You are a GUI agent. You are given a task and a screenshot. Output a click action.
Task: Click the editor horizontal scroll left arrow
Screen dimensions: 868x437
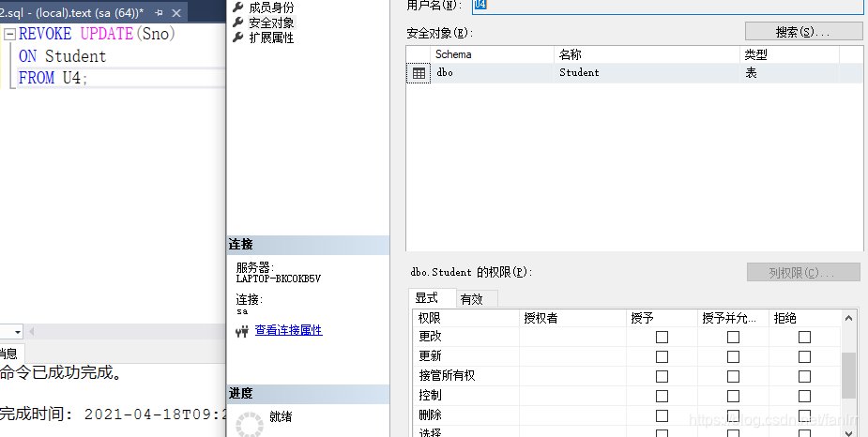pos(32,332)
